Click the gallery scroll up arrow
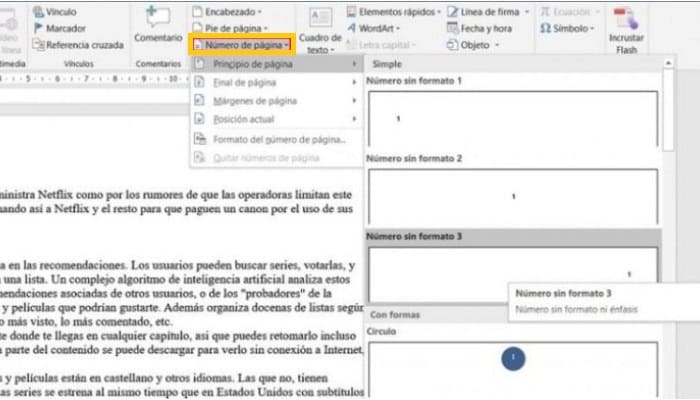The height and width of the screenshot is (400, 700). tap(668, 63)
